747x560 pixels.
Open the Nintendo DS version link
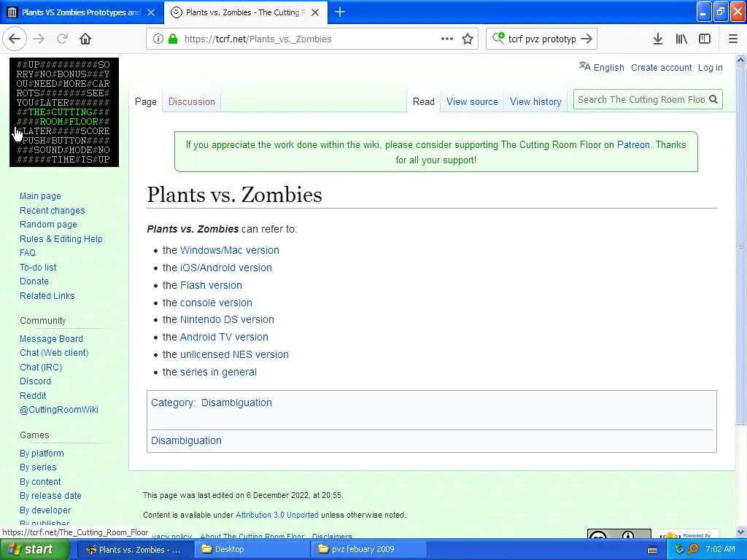pyautogui.click(x=227, y=319)
